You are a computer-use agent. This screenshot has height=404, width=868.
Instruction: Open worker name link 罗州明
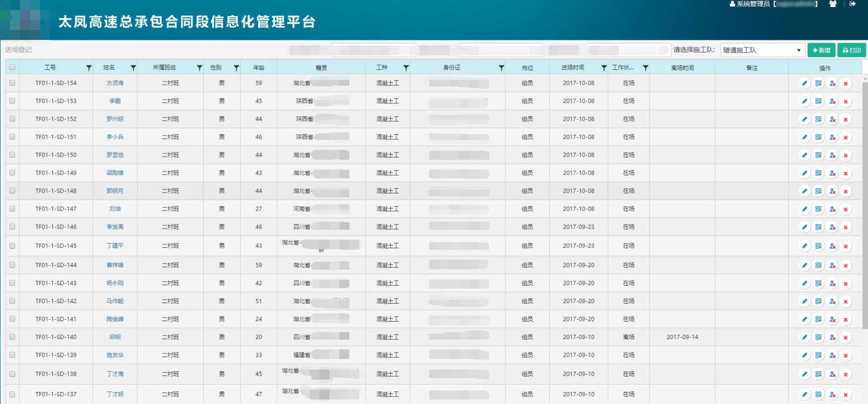coord(115,119)
